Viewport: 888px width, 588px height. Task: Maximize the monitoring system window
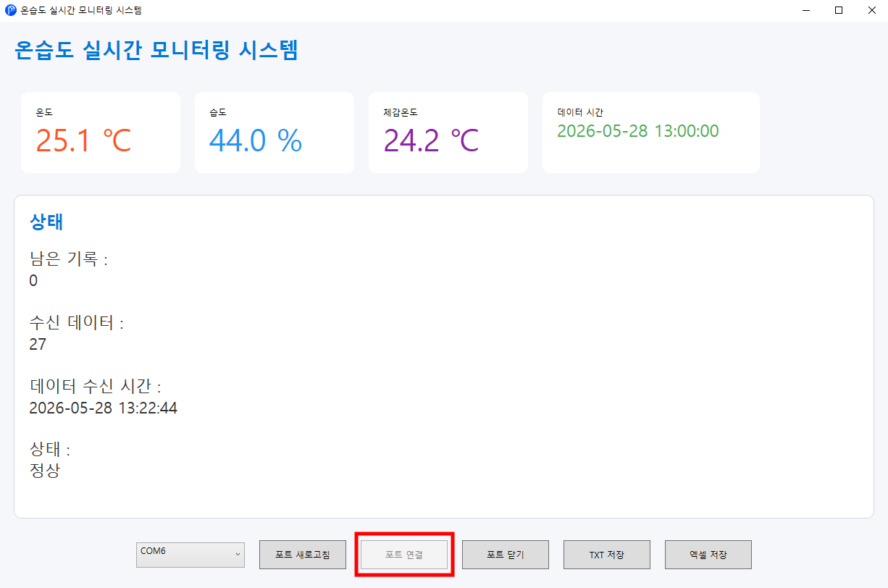(839, 10)
